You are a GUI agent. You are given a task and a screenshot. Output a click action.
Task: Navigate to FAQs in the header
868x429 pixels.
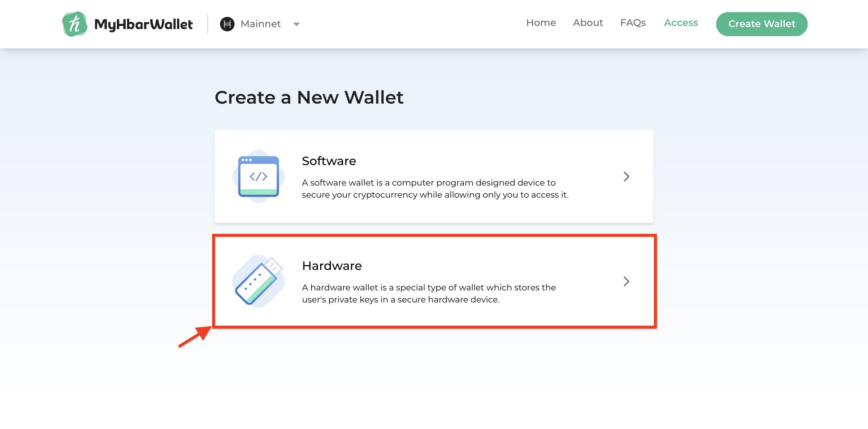click(633, 23)
